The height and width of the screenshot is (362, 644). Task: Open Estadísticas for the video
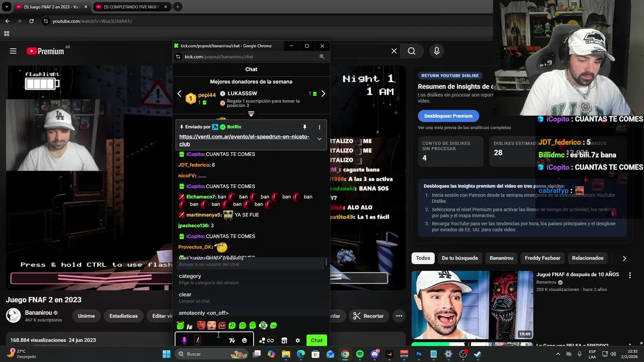point(123,316)
